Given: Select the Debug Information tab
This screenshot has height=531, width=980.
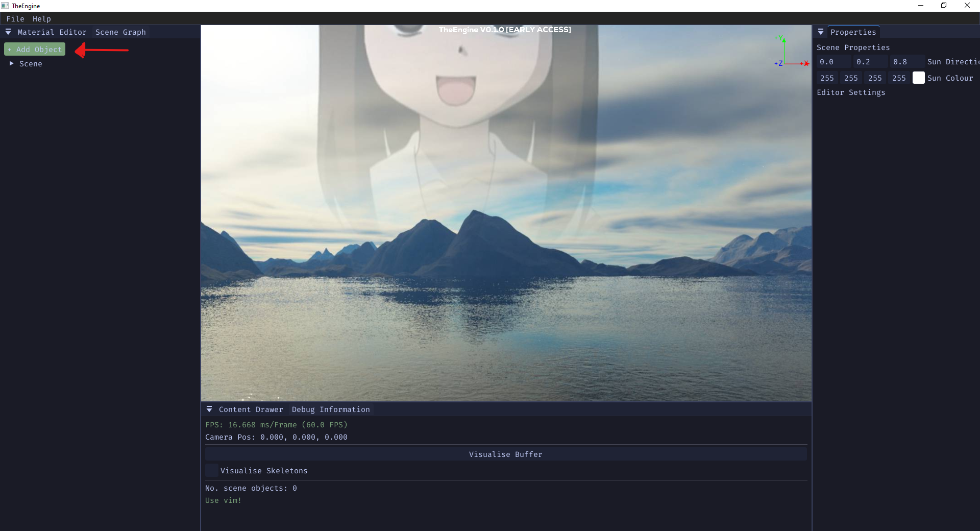Looking at the screenshot, I should click(x=331, y=409).
